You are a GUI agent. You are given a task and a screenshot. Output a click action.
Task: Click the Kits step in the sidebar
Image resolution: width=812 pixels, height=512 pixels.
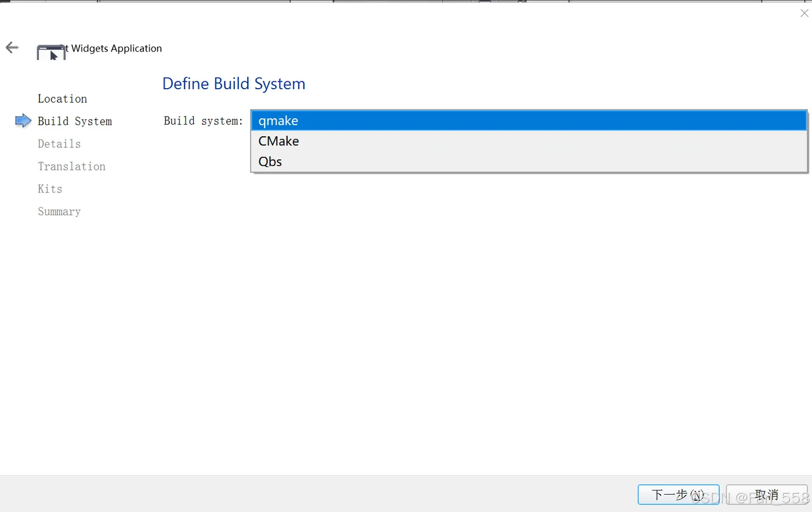(x=50, y=189)
